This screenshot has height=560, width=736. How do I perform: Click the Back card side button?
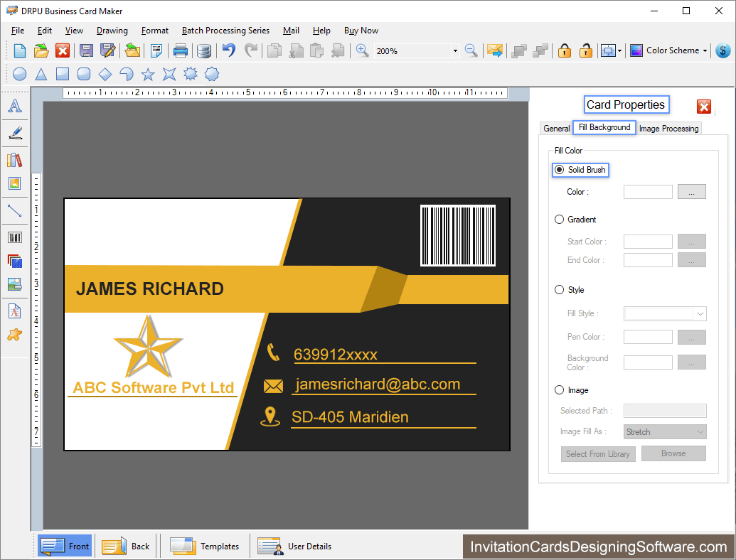127,546
